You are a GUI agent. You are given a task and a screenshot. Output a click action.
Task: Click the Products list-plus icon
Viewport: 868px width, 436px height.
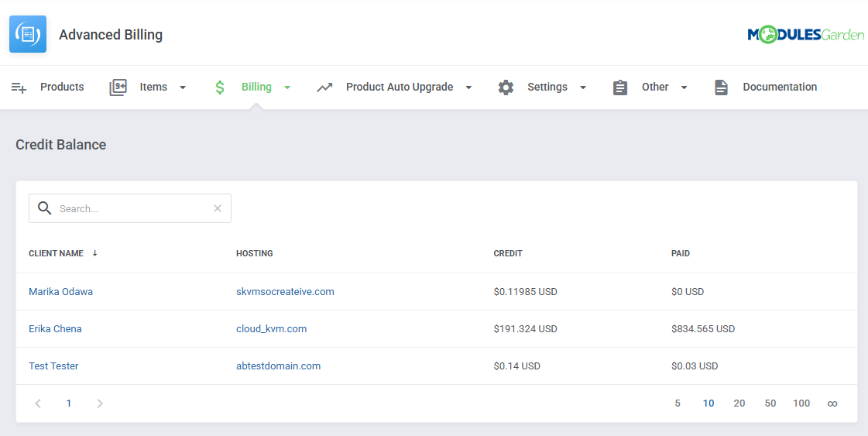point(19,88)
